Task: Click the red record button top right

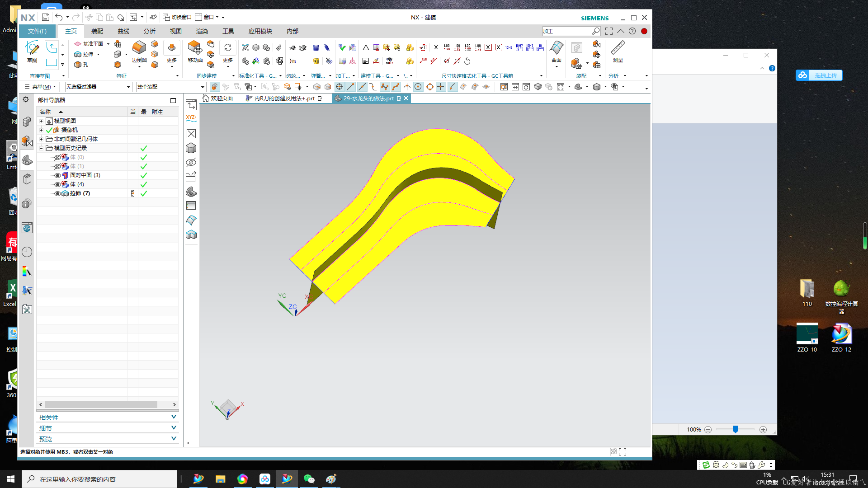Action: click(644, 31)
